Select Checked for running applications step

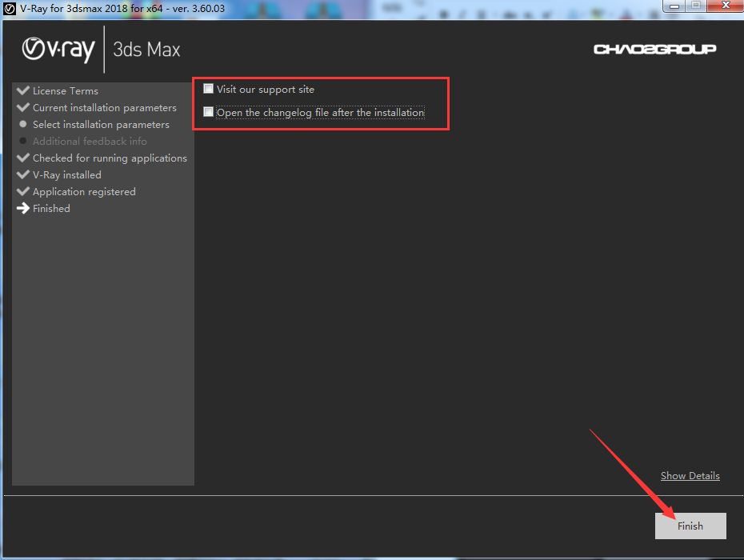coord(110,158)
